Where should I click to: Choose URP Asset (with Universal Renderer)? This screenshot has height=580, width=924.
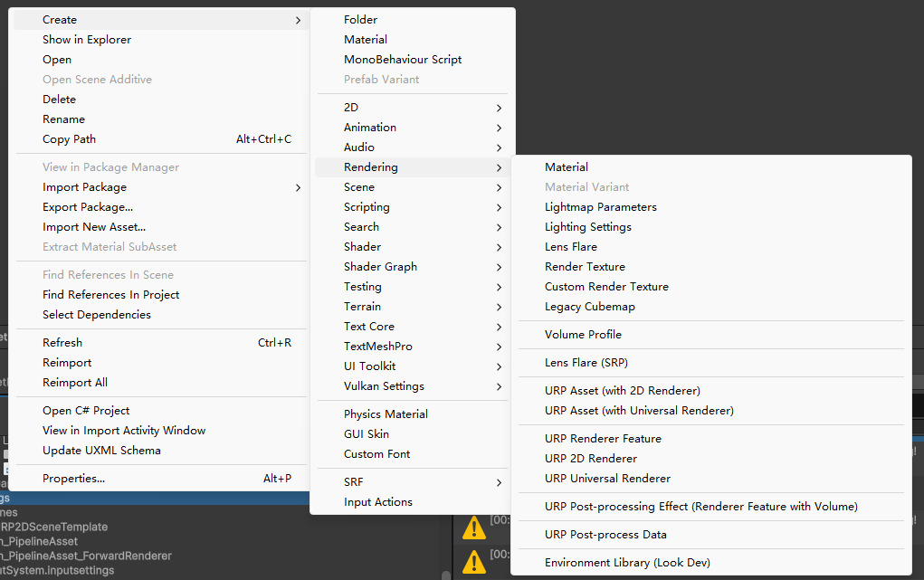(711, 411)
